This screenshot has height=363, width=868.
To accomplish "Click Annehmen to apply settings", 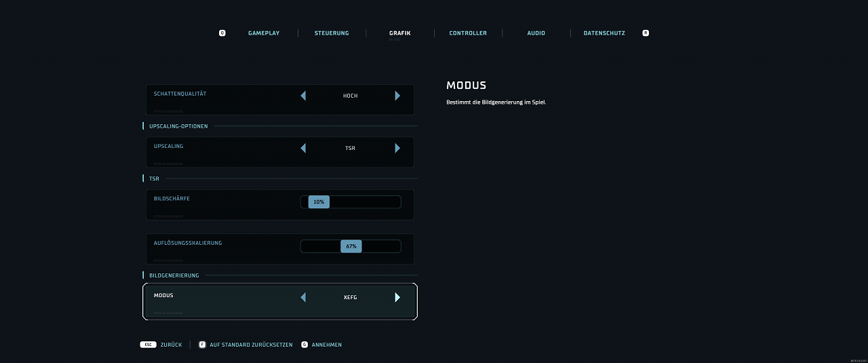I will pos(327,345).
